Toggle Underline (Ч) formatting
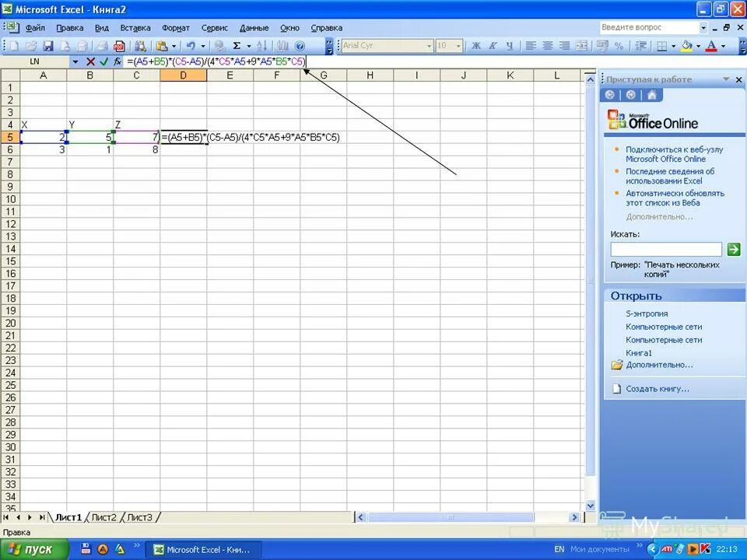 pyautogui.click(x=510, y=46)
